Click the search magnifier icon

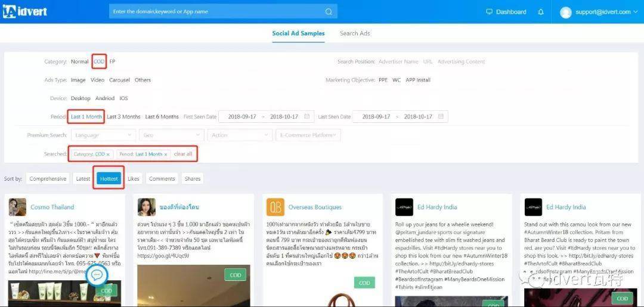click(x=329, y=12)
